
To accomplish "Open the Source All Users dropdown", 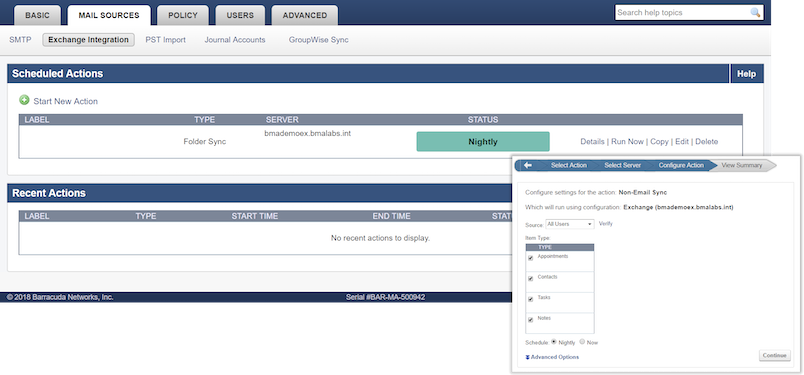I will click(x=570, y=224).
